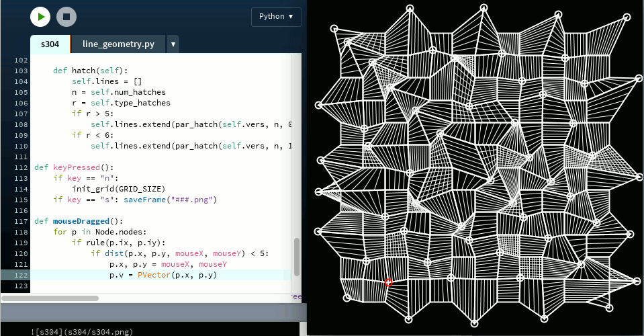Click the mouseDragged function name
This screenshot has width=644, height=336.
pyautogui.click(x=79, y=221)
